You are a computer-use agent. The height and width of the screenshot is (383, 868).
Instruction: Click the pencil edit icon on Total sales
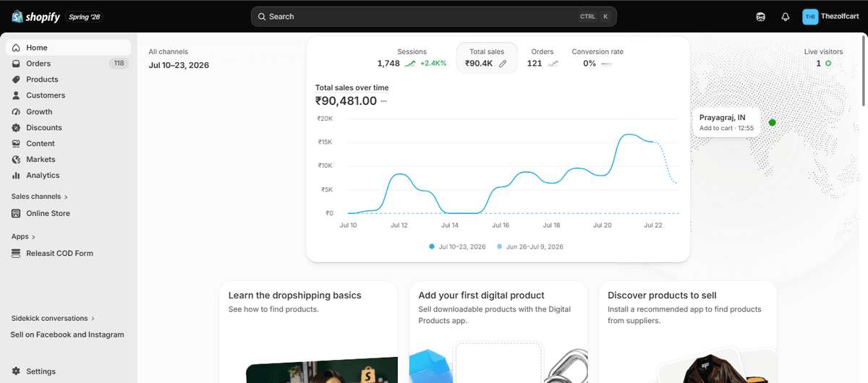point(503,64)
